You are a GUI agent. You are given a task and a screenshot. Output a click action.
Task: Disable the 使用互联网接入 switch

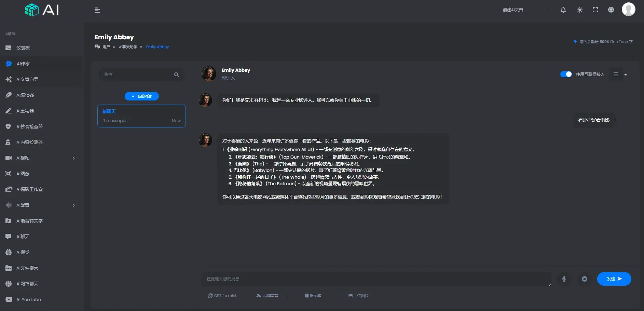566,74
